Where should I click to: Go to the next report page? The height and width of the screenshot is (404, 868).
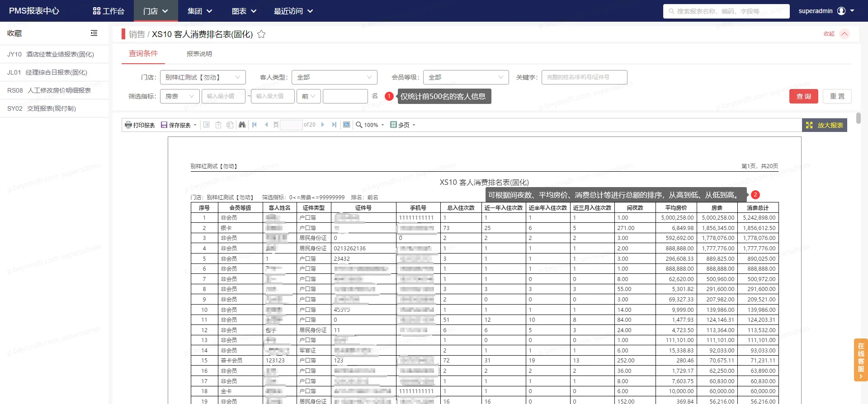click(x=323, y=125)
